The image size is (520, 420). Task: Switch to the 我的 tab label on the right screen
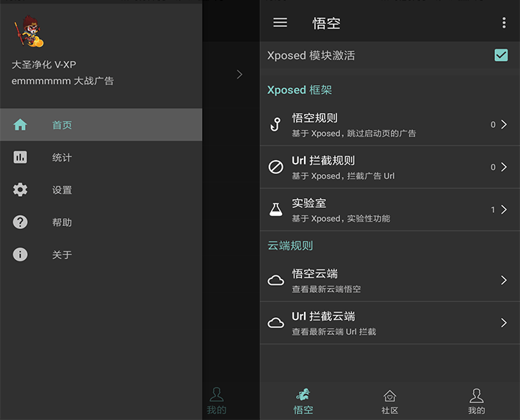(x=476, y=410)
